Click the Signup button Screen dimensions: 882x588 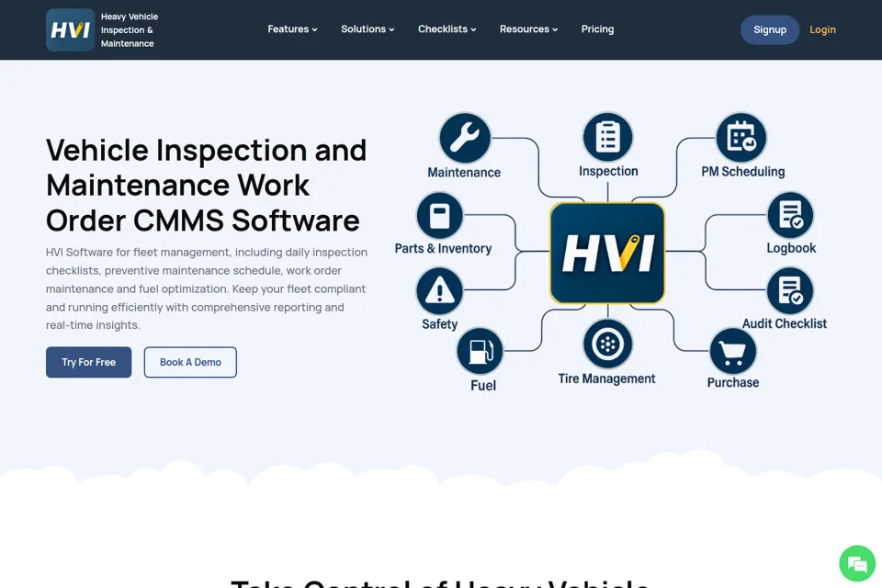(770, 29)
